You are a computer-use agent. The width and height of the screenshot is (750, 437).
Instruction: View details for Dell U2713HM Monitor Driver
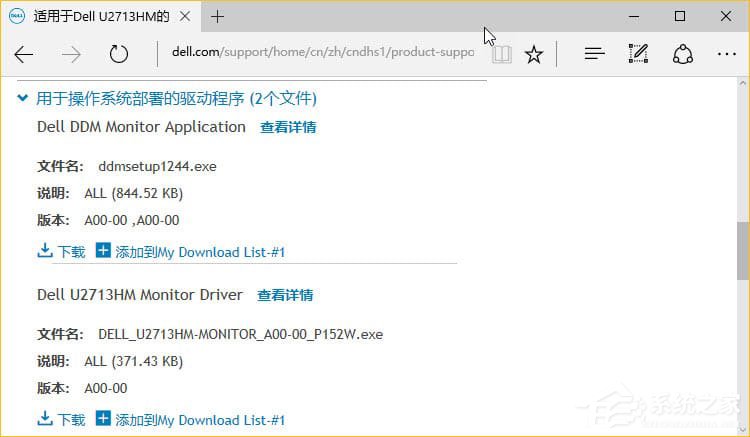[x=285, y=295]
